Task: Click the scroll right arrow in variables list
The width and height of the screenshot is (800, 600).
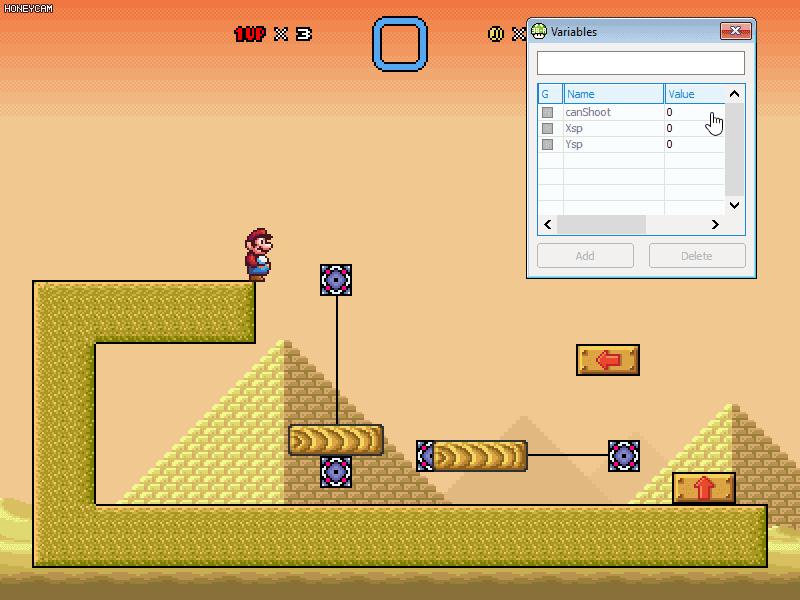Action: click(715, 224)
